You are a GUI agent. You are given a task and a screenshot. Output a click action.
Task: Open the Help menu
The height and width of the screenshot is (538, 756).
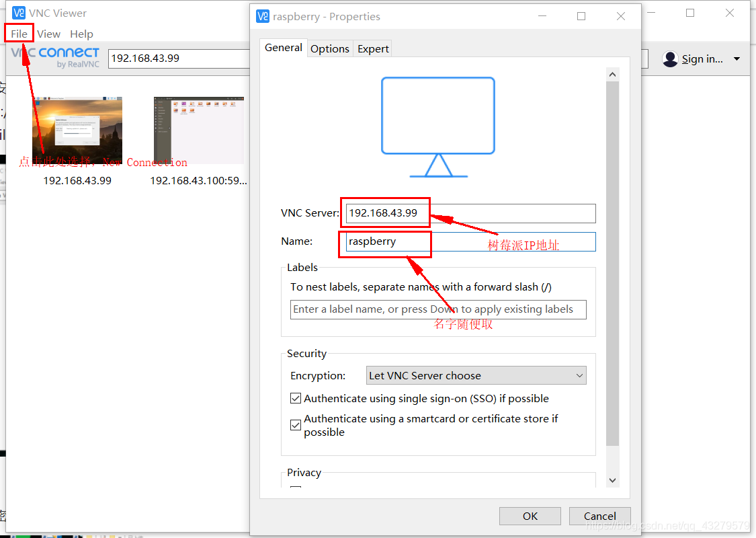pyautogui.click(x=81, y=34)
